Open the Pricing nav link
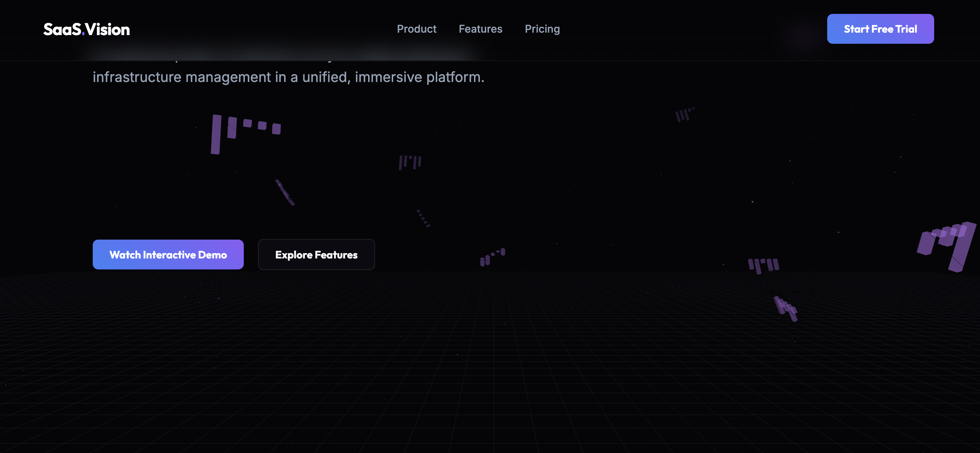 pos(542,29)
